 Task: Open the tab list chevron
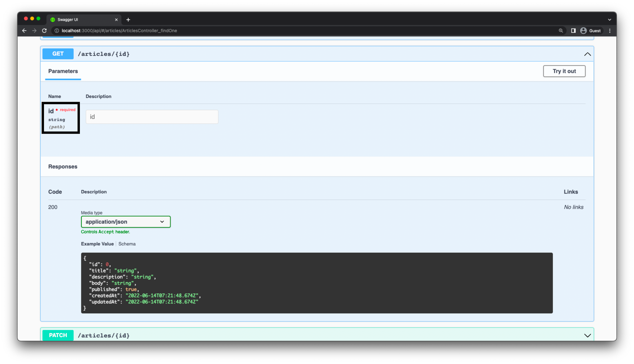pyautogui.click(x=609, y=20)
